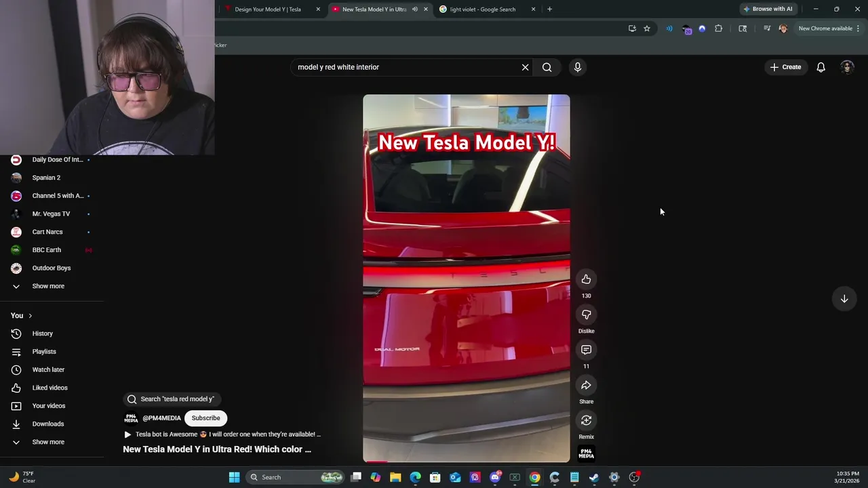Open YouTube notifications bell
The height and width of the screenshot is (488, 868).
pyautogui.click(x=821, y=67)
